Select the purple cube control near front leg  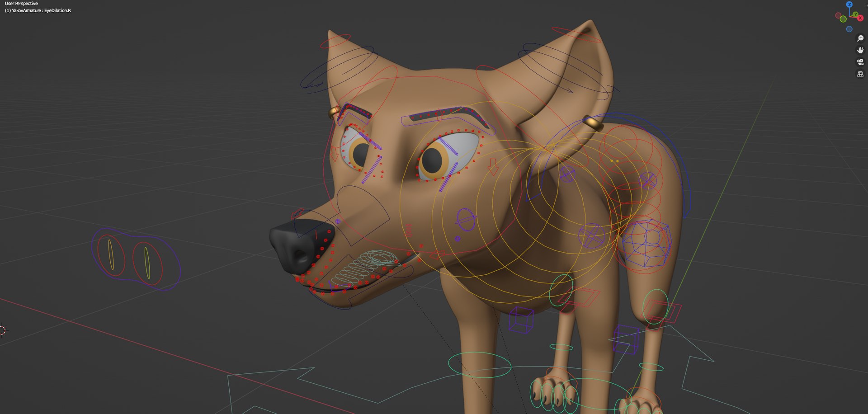pyautogui.click(x=521, y=320)
